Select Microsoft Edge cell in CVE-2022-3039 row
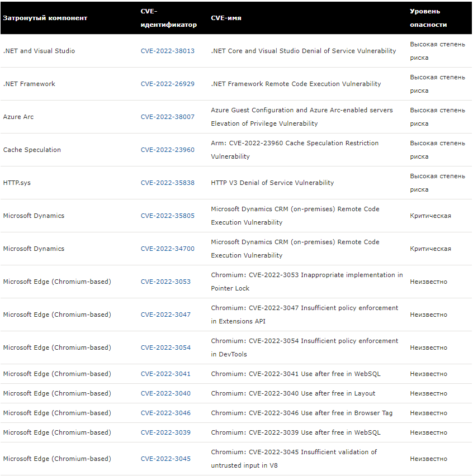This screenshot has height=476, width=473. (57, 432)
